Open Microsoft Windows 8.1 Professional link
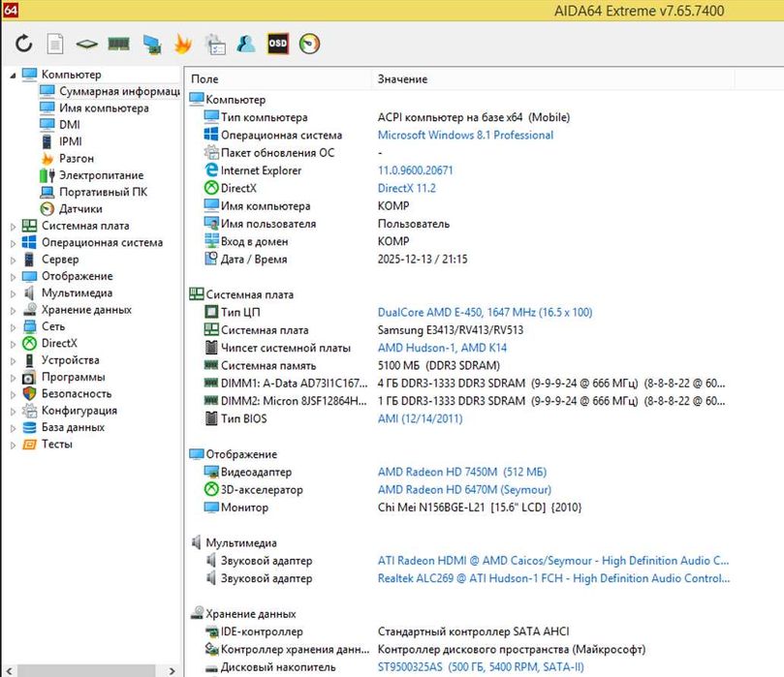This screenshot has width=784, height=677. pyautogui.click(x=465, y=135)
